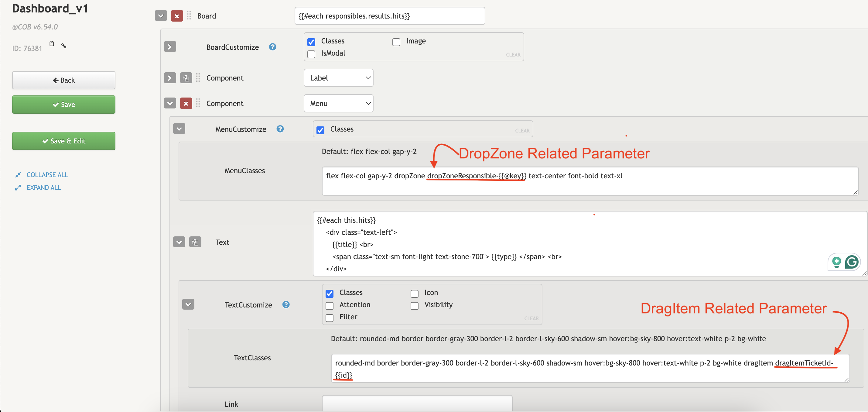Click the Dashboard_v1 title
Image resolution: width=868 pixels, height=412 pixels.
pos(50,8)
